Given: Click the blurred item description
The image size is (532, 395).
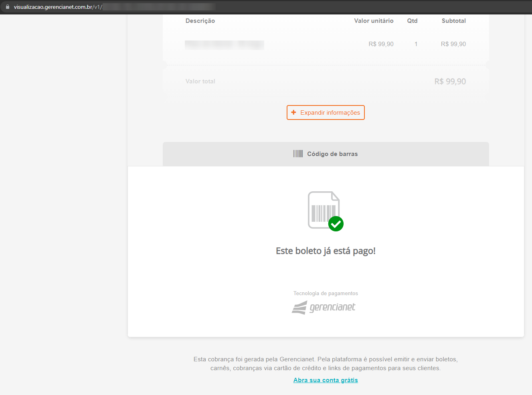Looking at the screenshot, I should [225, 45].
